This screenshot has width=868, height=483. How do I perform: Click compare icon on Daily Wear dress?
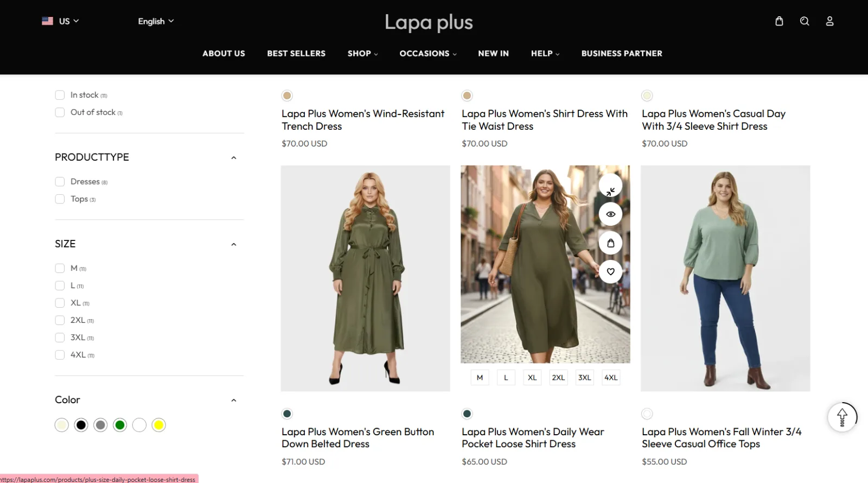click(610, 186)
